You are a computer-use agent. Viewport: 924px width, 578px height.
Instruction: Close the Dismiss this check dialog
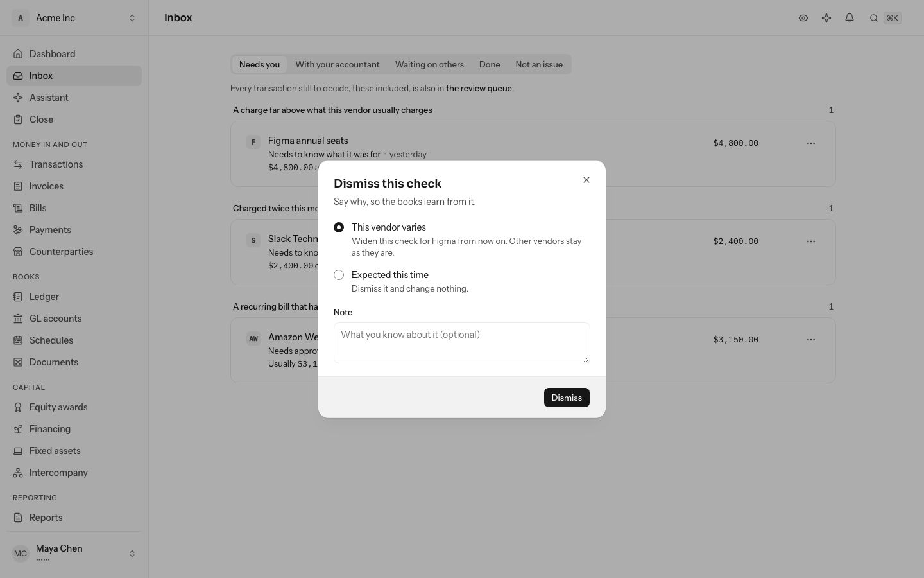586,180
